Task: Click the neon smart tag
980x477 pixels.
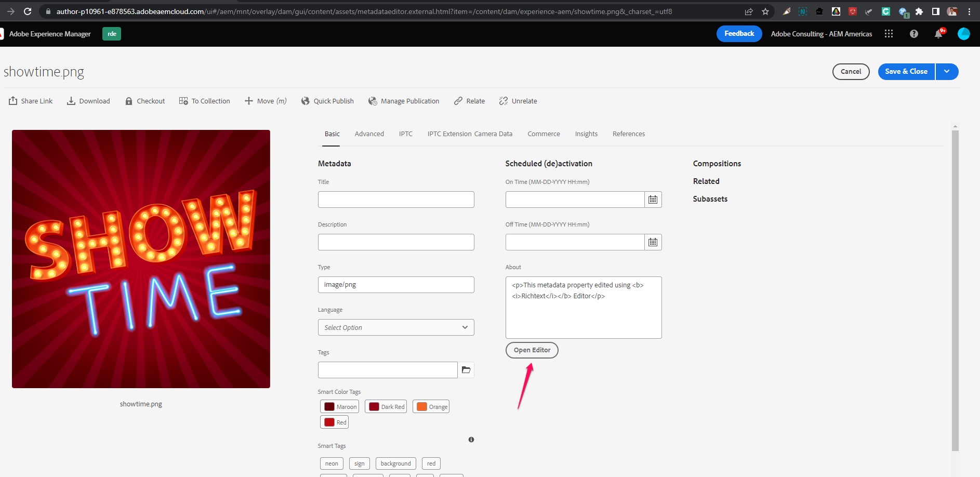Action: [x=332, y=463]
